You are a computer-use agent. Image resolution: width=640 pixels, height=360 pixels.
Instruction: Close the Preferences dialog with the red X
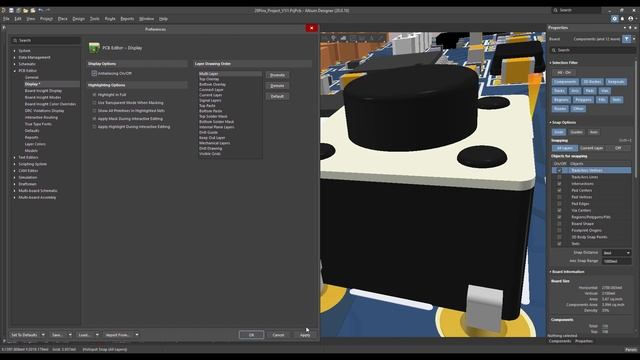(x=311, y=28)
